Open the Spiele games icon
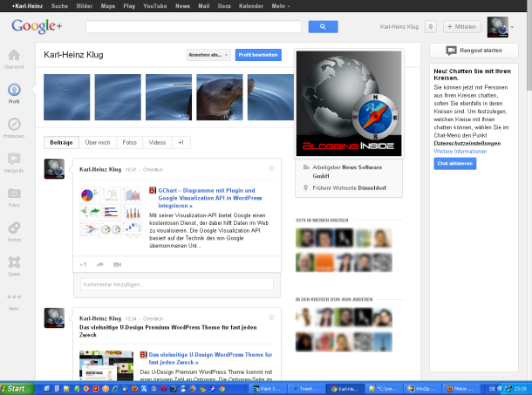The width and height of the screenshot is (532, 395). pyautogui.click(x=14, y=262)
